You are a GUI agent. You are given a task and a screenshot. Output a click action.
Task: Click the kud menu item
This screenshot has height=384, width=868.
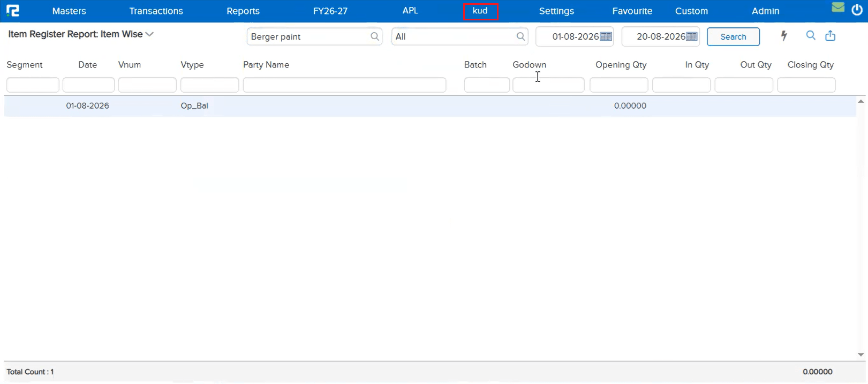tap(480, 11)
